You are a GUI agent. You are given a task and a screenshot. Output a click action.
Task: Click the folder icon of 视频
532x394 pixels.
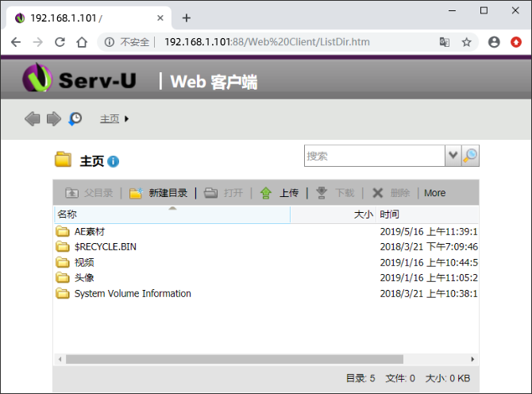click(x=63, y=262)
